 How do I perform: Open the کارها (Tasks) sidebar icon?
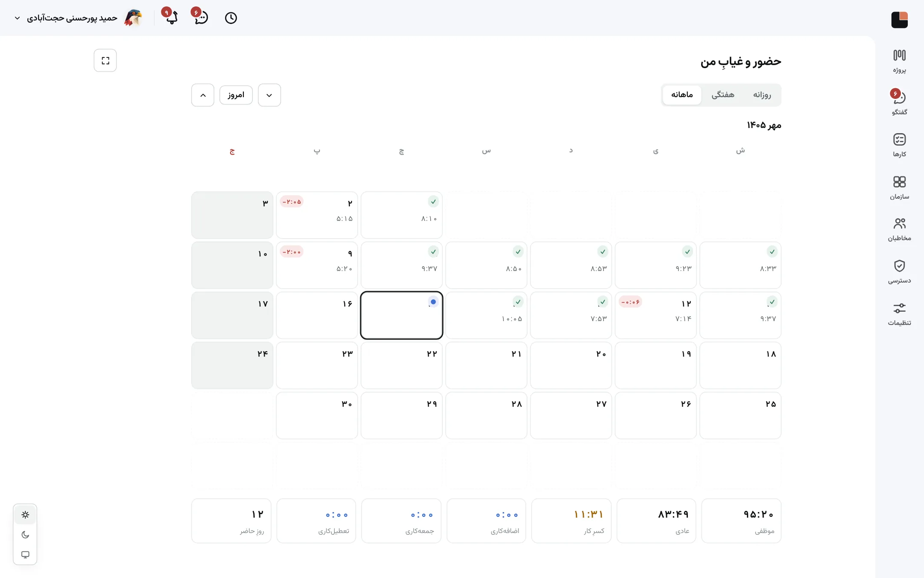[x=899, y=145]
